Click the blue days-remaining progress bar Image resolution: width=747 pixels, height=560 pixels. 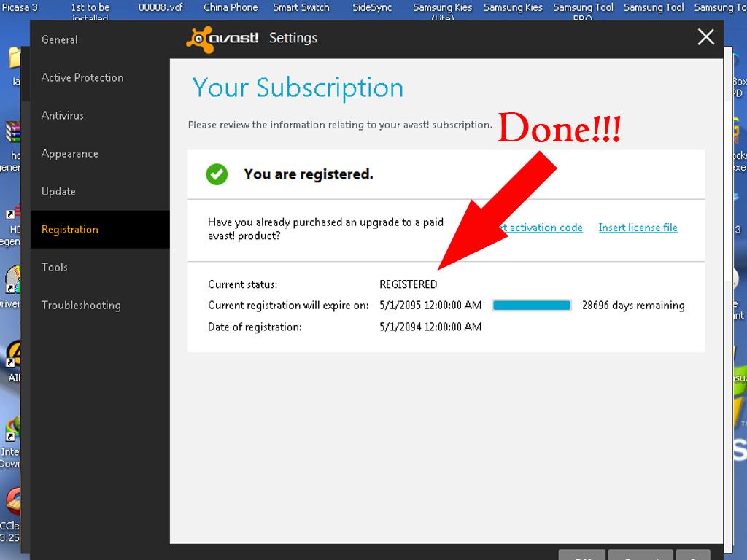click(532, 306)
